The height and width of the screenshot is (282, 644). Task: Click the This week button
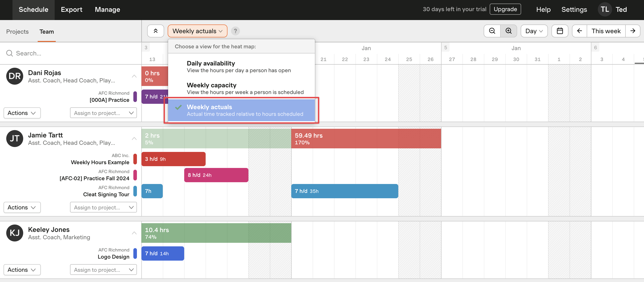coord(606,31)
